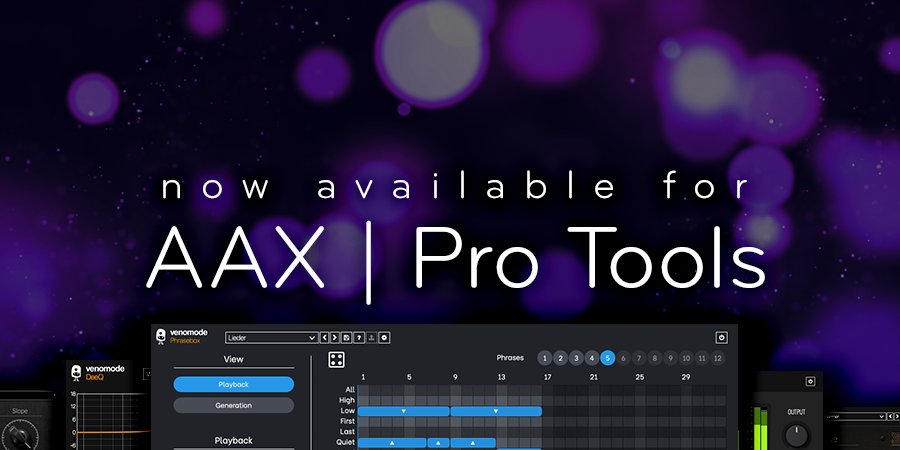Go to next preset in Phrasebox

pos(335,338)
